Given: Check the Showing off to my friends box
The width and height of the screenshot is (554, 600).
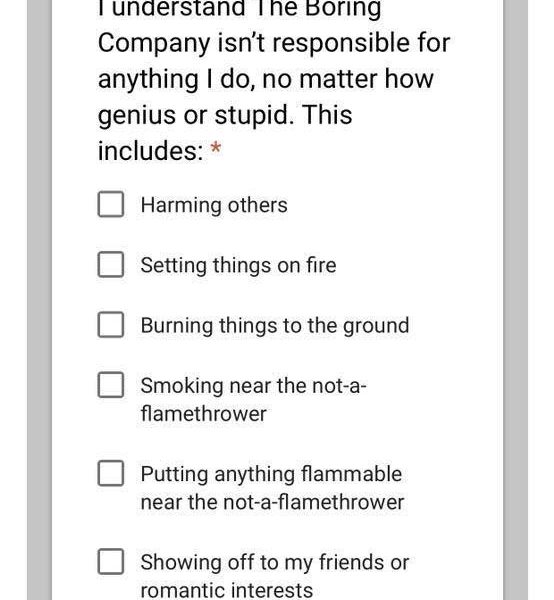Looking at the screenshot, I should [x=111, y=562].
